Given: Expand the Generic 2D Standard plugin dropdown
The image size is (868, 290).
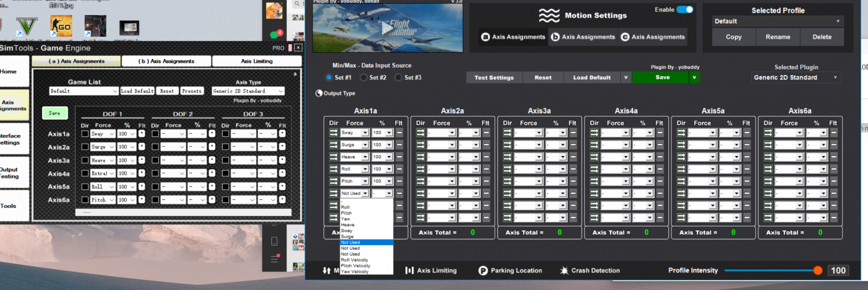Looking at the screenshot, I should 796,78.
